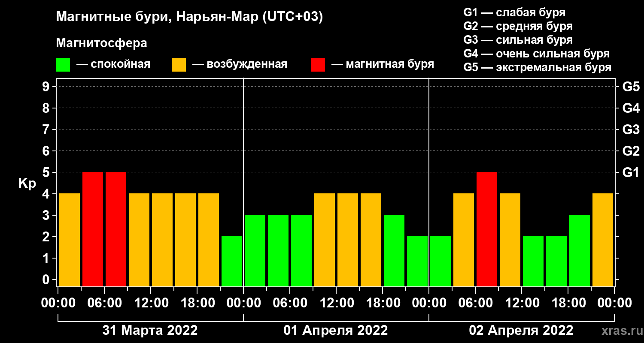Click the first green bar of 02 April
644x343 pixels.
coord(440,261)
